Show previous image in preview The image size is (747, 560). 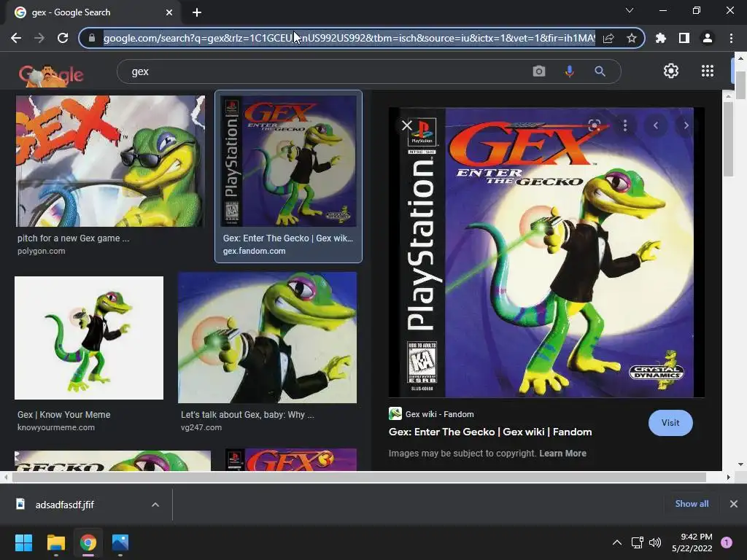tap(656, 125)
